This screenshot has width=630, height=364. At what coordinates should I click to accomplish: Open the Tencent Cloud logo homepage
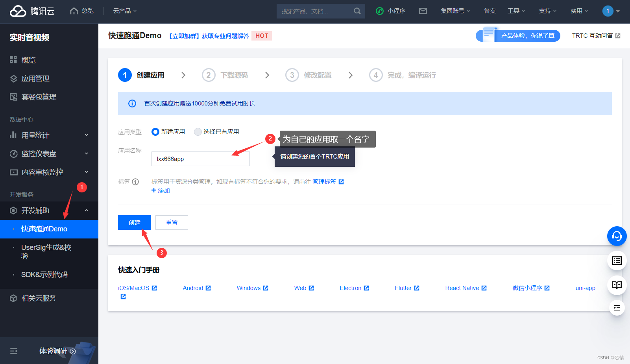[x=32, y=11]
